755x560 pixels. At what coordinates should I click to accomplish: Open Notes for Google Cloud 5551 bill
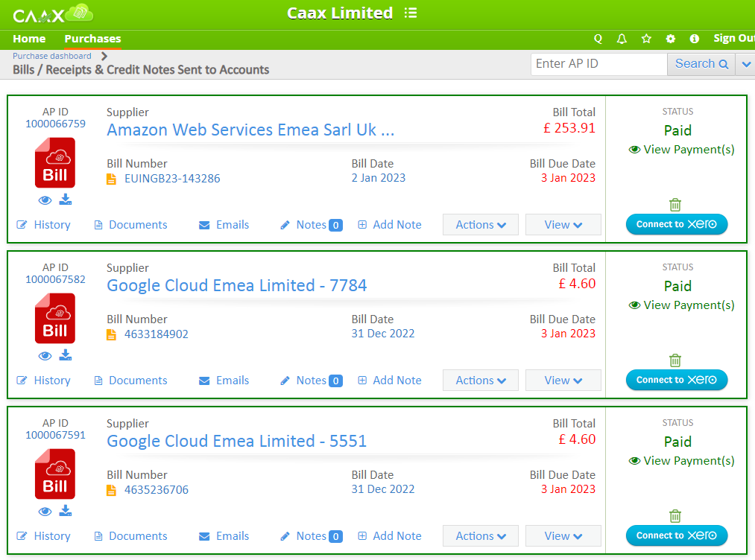(x=311, y=536)
